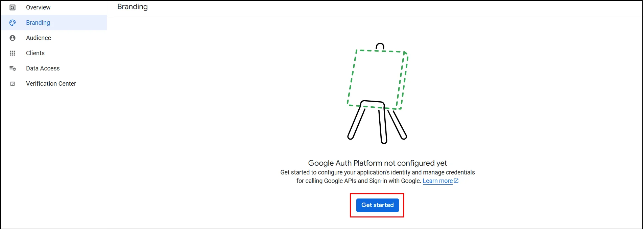Select Branding in the sidebar

coord(54,23)
